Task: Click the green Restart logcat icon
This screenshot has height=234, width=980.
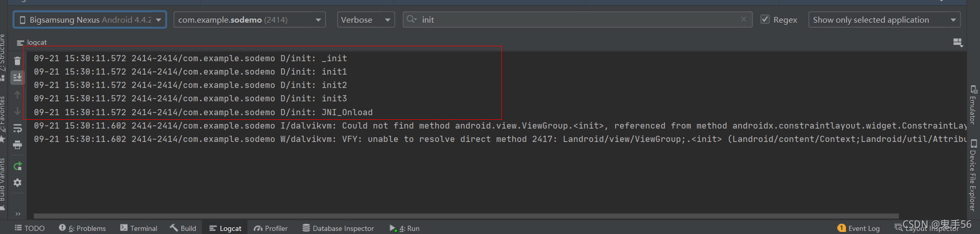Action: click(x=17, y=166)
